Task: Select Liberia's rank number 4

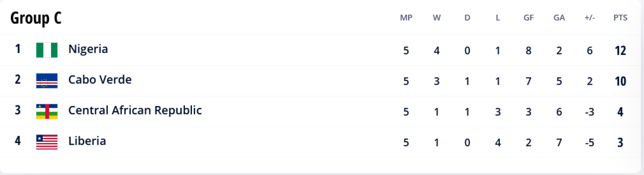Action: (x=18, y=141)
